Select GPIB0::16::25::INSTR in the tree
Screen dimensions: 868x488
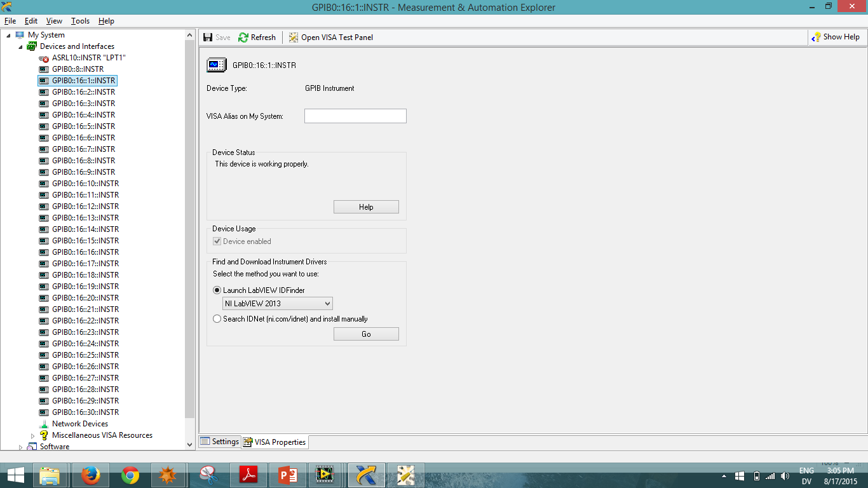pyautogui.click(x=86, y=355)
